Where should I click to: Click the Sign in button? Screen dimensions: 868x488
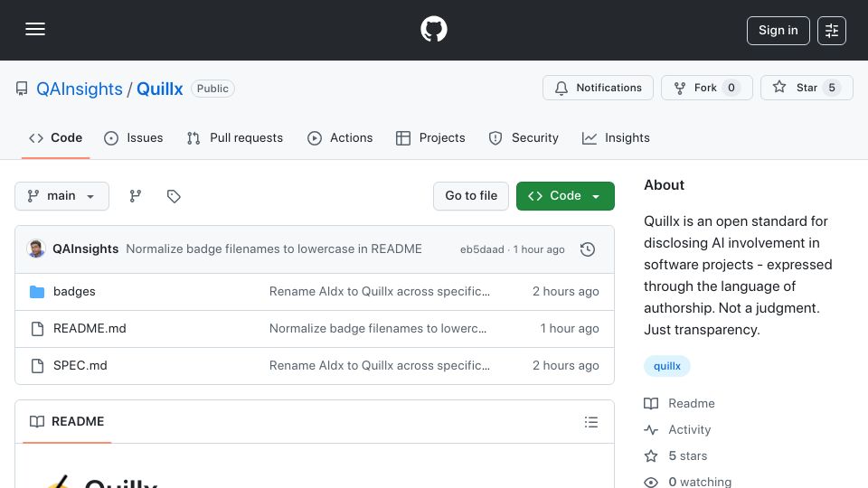pos(778,31)
